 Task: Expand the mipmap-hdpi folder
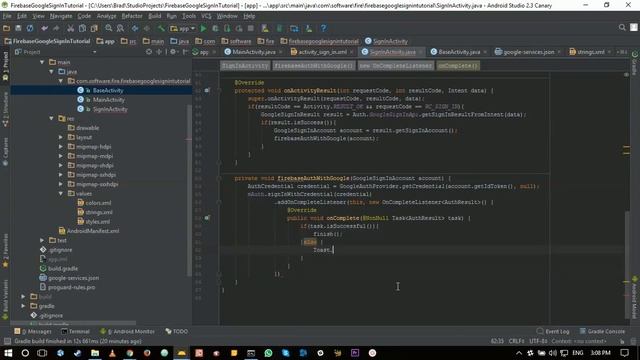point(61,147)
